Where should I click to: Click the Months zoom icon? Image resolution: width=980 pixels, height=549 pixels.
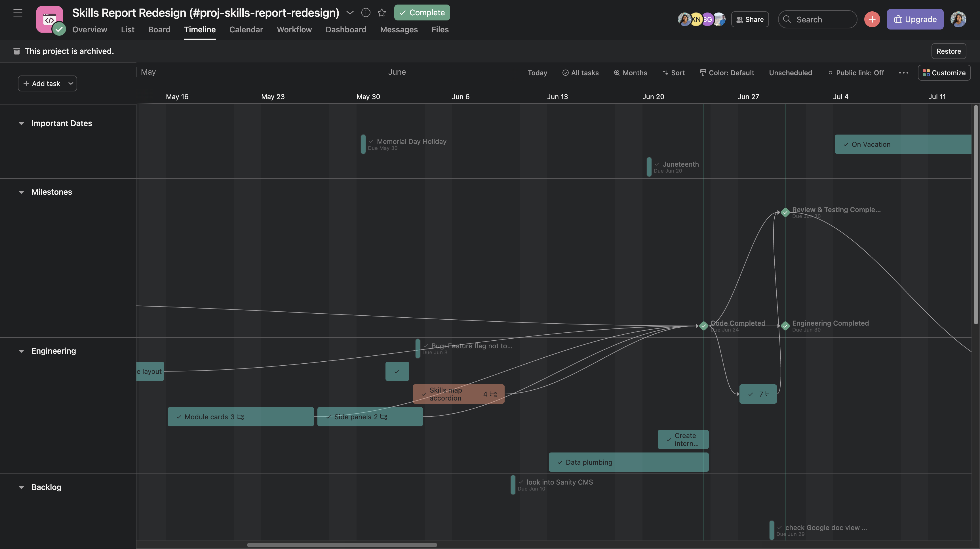point(617,73)
